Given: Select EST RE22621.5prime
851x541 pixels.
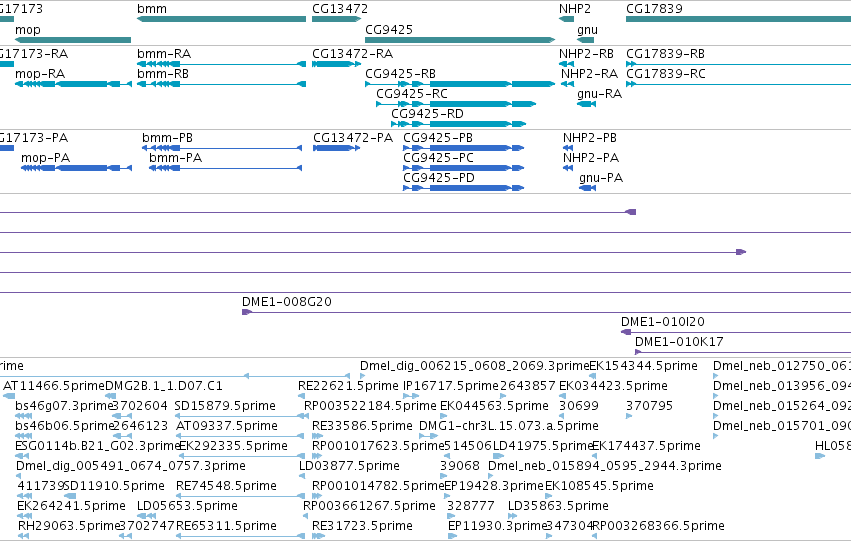Looking at the screenshot, I should 348,386.
